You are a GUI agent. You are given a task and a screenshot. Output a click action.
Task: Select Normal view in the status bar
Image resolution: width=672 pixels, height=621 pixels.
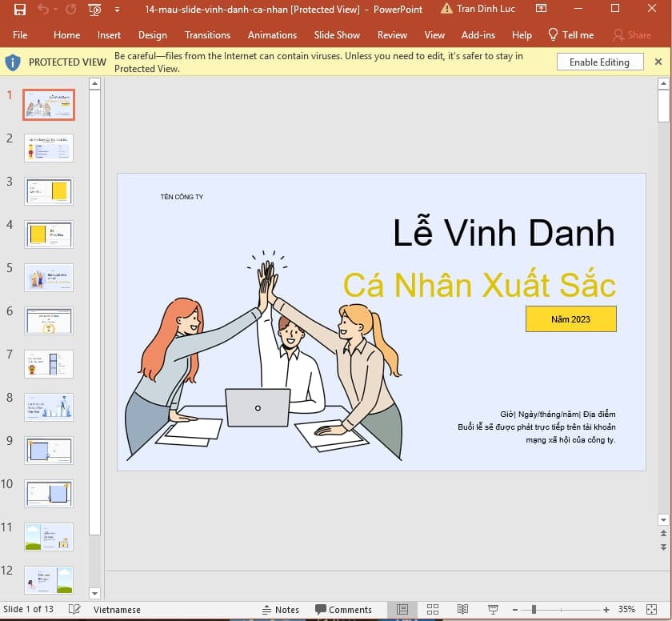tap(402, 609)
